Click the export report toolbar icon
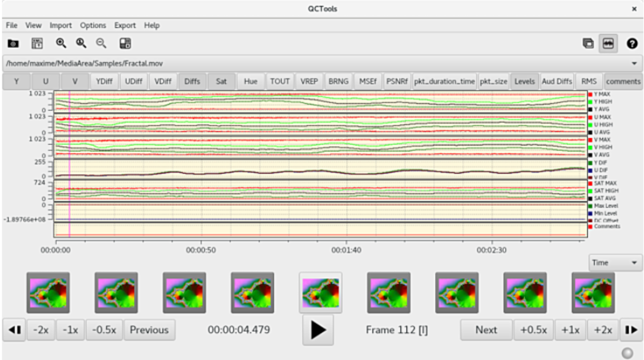The height and width of the screenshot is (360, 644). (x=37, y=43)
